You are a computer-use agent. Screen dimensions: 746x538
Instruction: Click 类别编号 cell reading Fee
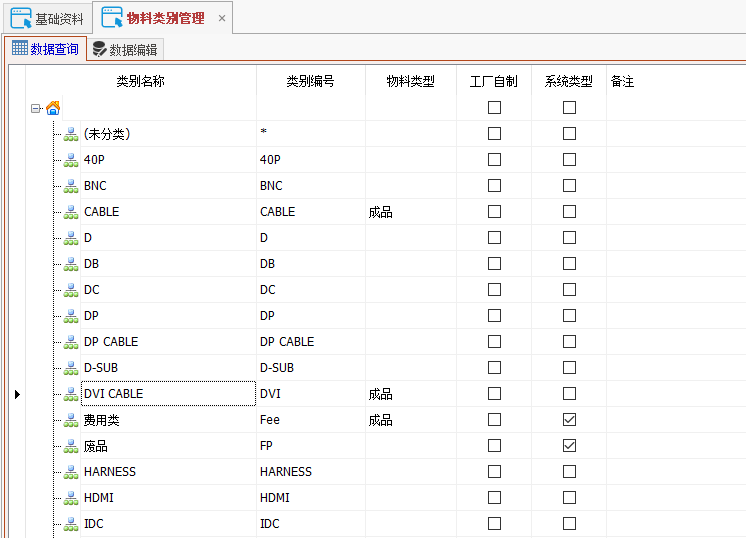point(311,420)
